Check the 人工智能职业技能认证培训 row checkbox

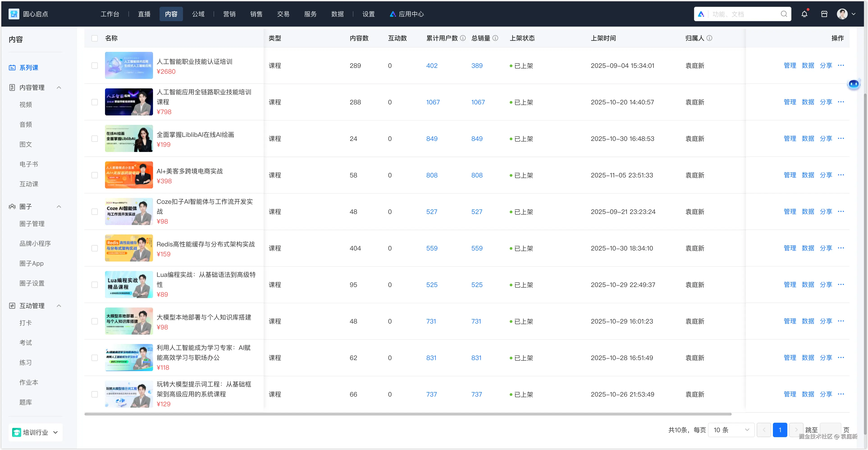[x=95, y=66]
